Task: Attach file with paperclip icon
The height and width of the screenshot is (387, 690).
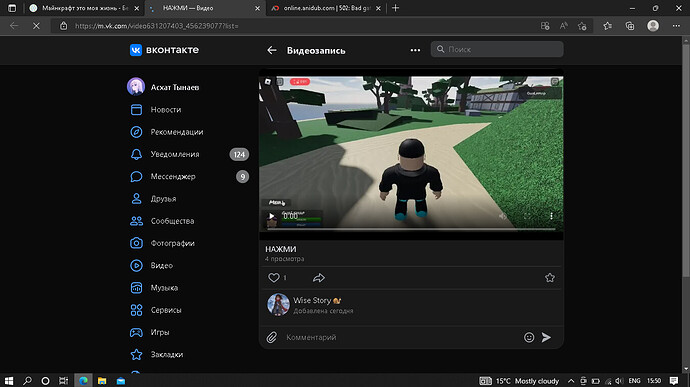Action: (272, 337)
